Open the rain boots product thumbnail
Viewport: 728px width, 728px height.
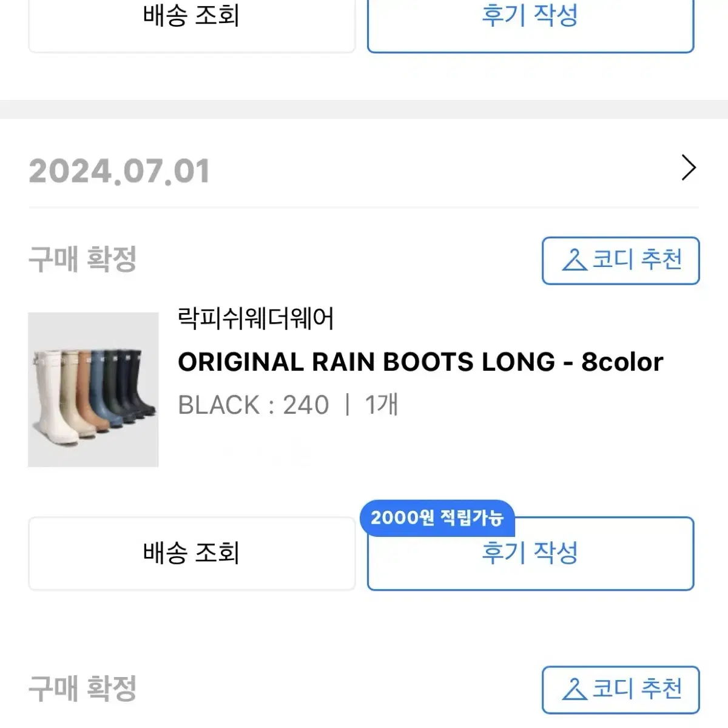pos(93,390)
